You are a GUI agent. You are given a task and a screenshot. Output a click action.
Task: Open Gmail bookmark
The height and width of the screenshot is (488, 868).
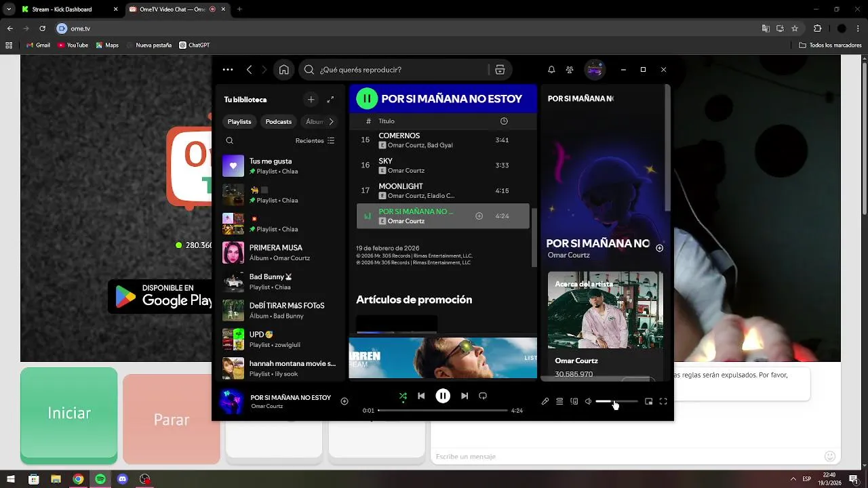39,45
